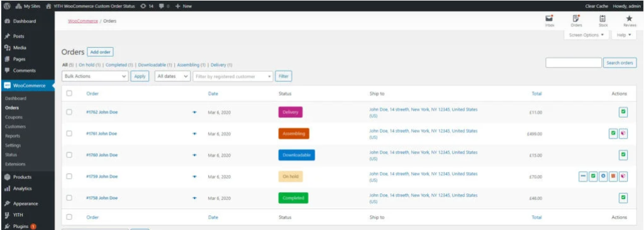Open the WooCommerce Inbox icon
The image size is (644, 230).
point(549,21)
